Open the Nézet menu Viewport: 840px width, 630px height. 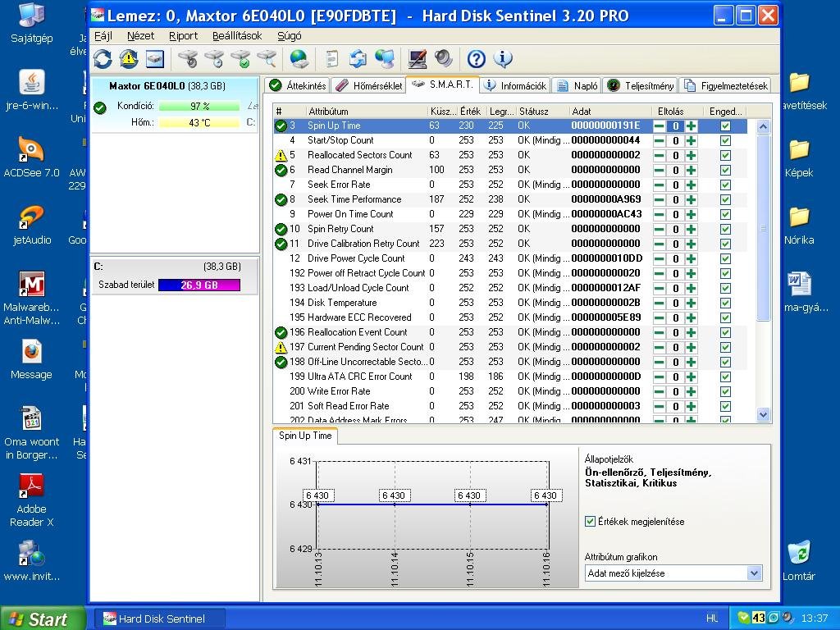(x=140, y=36)
